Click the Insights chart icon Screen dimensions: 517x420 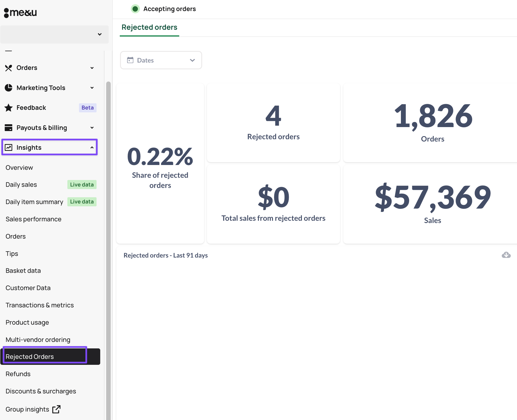pyautogui.click(x=8, y=147)
